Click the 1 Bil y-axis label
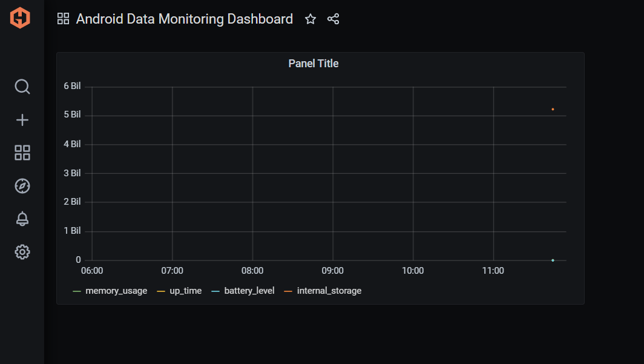Viewport: 644px width, 364px height. (x=72, y=231)
